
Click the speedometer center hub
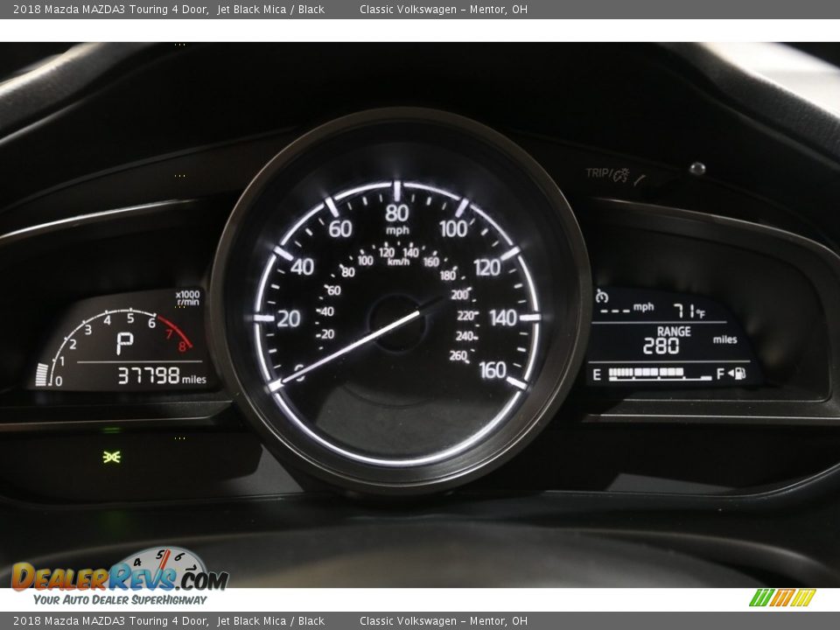397,322
